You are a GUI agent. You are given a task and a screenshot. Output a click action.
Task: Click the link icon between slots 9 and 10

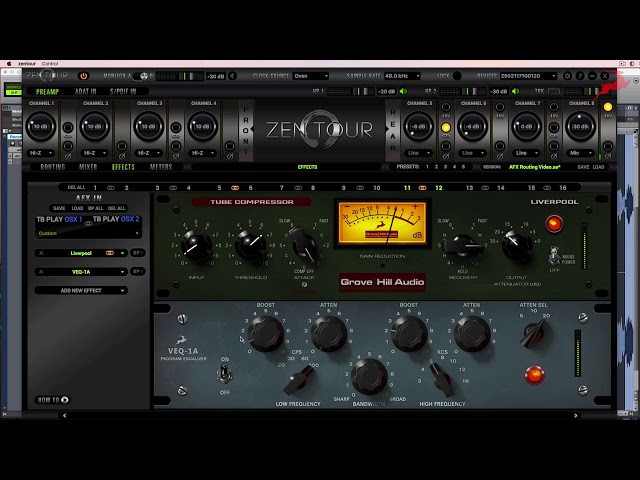click(360, 188)
